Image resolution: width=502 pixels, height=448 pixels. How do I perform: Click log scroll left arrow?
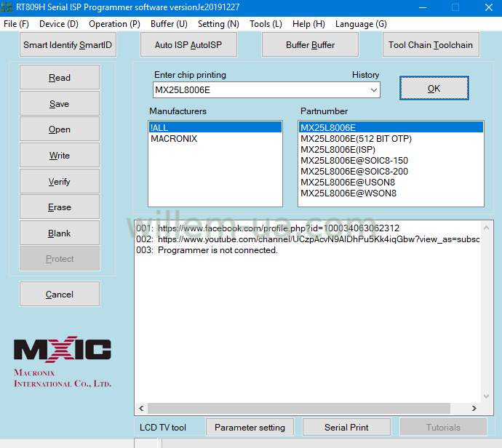click(x=141, y=408)
